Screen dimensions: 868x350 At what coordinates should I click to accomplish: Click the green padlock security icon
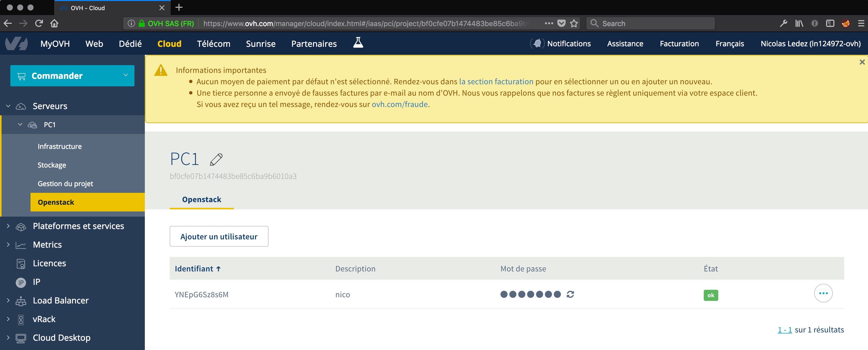pos(142,23)
